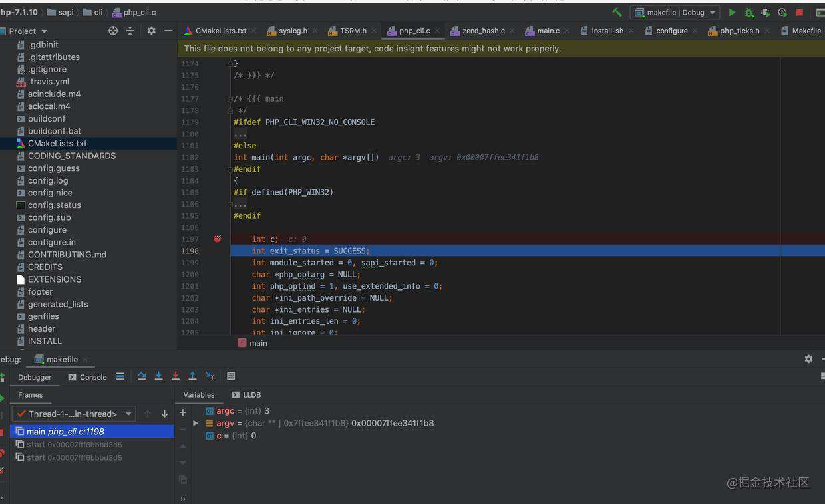The width and height of the screenshot is (825, 504).
Task: Switch to the Debugger tab
Action: 35,377
